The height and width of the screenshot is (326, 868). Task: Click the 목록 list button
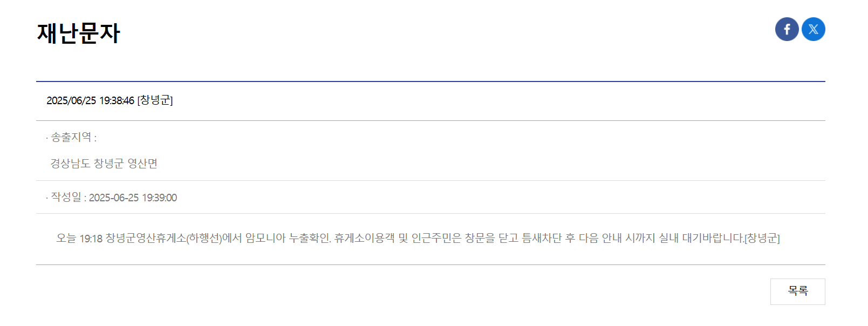[797, 291]
